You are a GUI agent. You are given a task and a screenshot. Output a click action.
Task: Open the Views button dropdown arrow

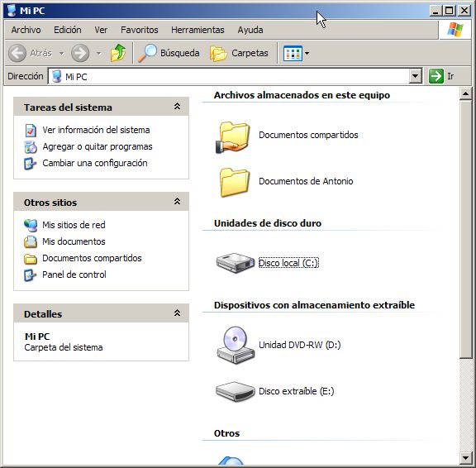(307, 54)
